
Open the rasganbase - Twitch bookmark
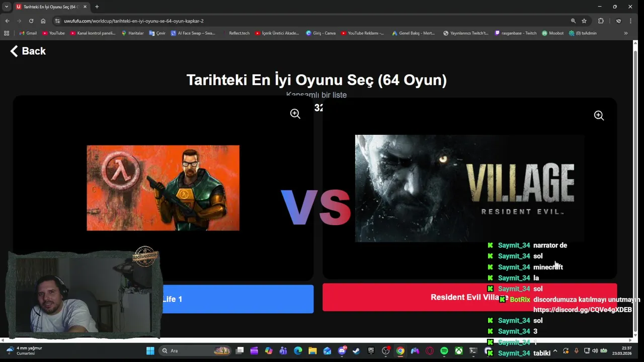(515, 33)
